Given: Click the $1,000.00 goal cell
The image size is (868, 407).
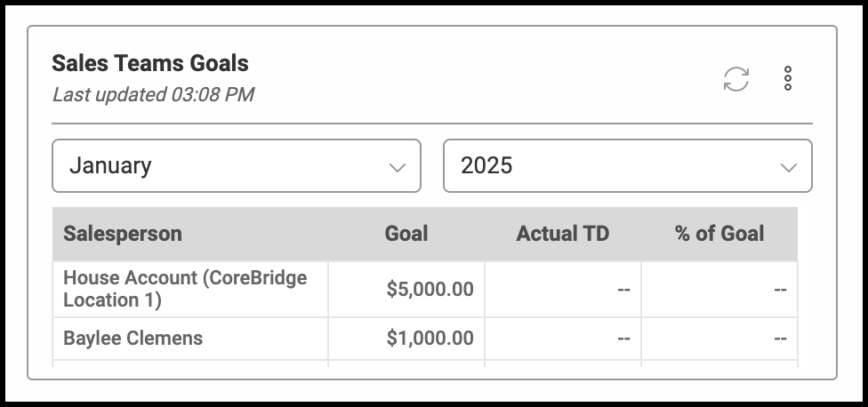Looking at the screenshot, I should click(430, 339).
